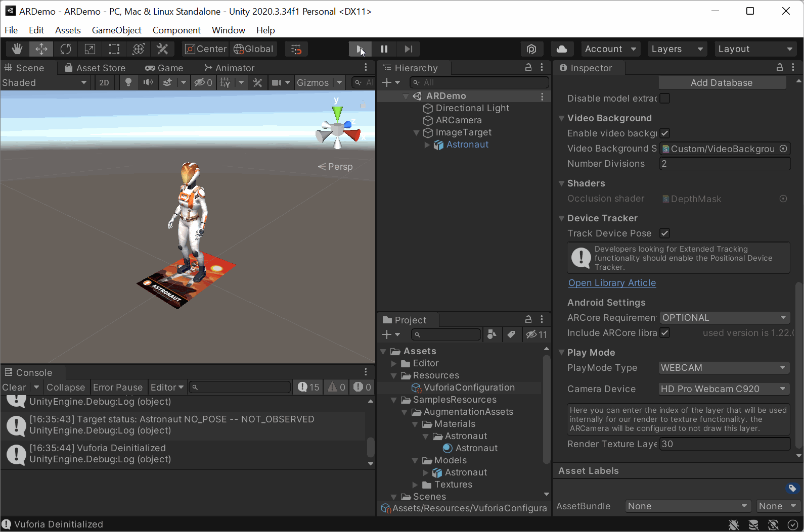Click the Number Divisions input field
Screen dimensions: 804x532
725,164
